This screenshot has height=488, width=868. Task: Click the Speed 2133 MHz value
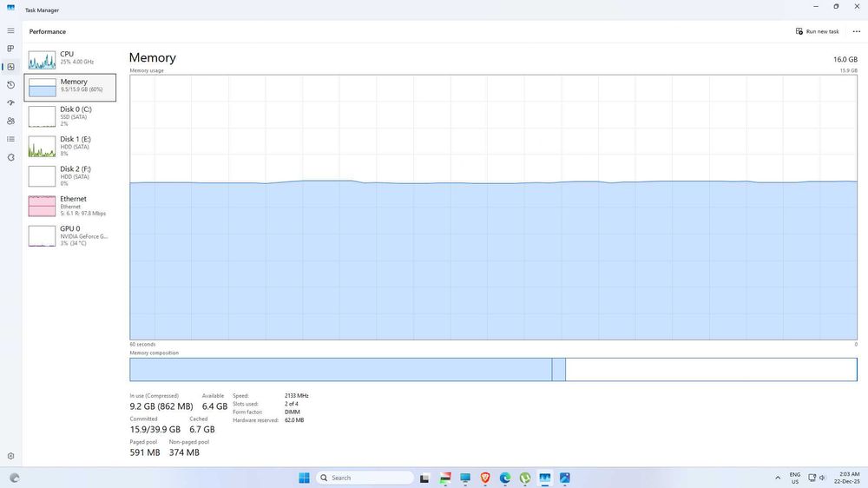click(x=297, y=395)
